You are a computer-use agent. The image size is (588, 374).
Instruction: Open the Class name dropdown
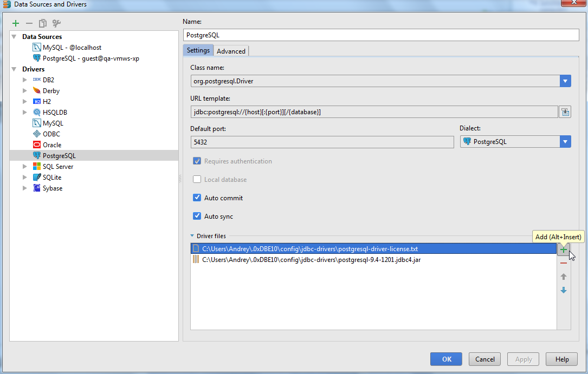coord(565,81)
